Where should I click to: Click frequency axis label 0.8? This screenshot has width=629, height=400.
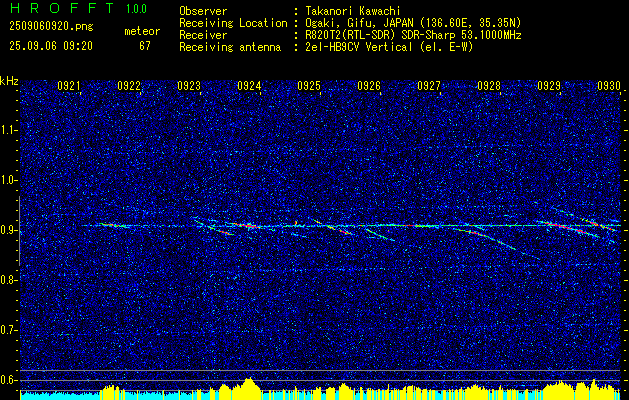pyautogui.click(x=8, y=280)
